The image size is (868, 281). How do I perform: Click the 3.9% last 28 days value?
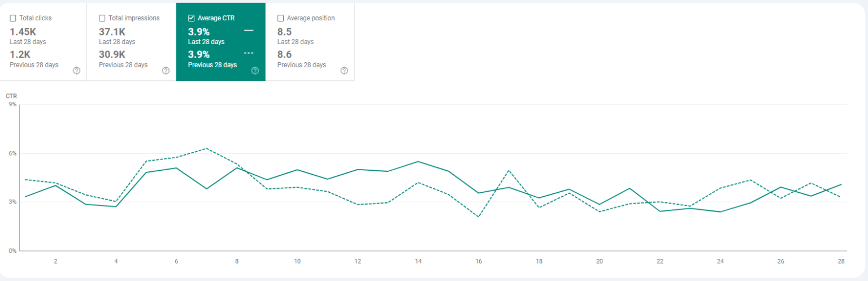pyautogui.click(x=199, y=32)
